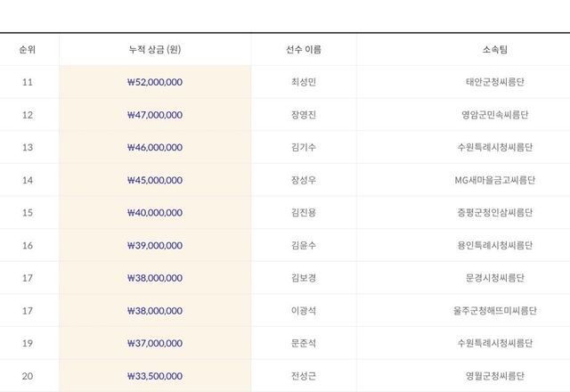
Task: Select player name 최성민
Action: 304,82
